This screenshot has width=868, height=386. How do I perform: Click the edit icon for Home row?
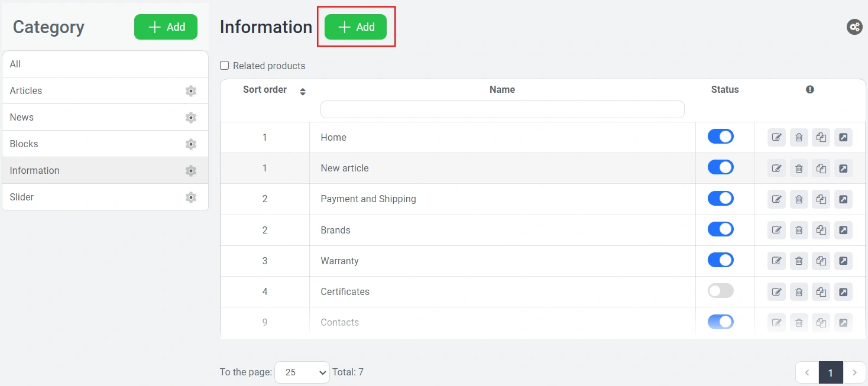pyautogui.click(x=776, y=138)
